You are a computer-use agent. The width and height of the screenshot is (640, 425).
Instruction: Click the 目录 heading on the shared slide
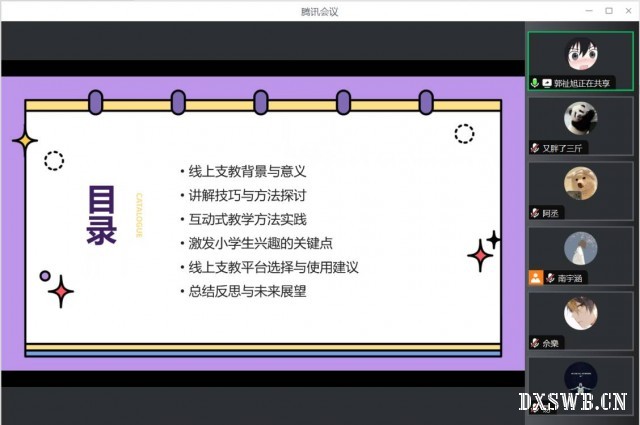[x=101, y=214]
